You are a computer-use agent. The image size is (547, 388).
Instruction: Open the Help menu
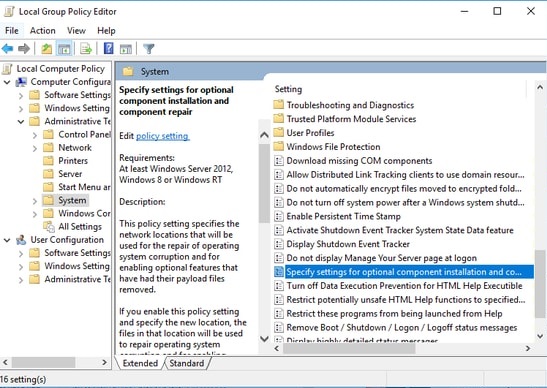106,31
